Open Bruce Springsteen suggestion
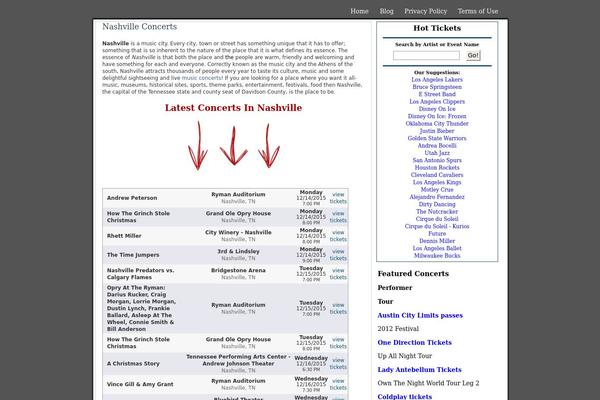600x400 pixels. (x=437, y=87)
